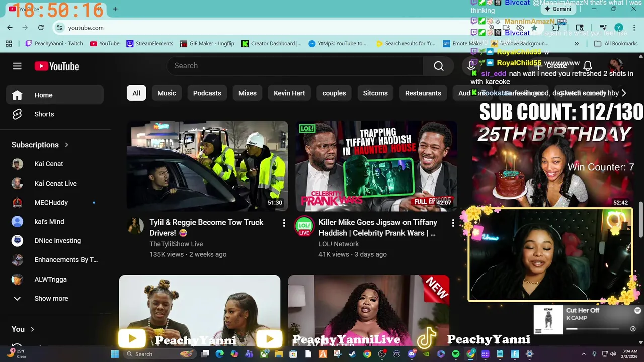644x362 pixels.
Task: Select the couples filter chip
Action: [x=334, y=93]
